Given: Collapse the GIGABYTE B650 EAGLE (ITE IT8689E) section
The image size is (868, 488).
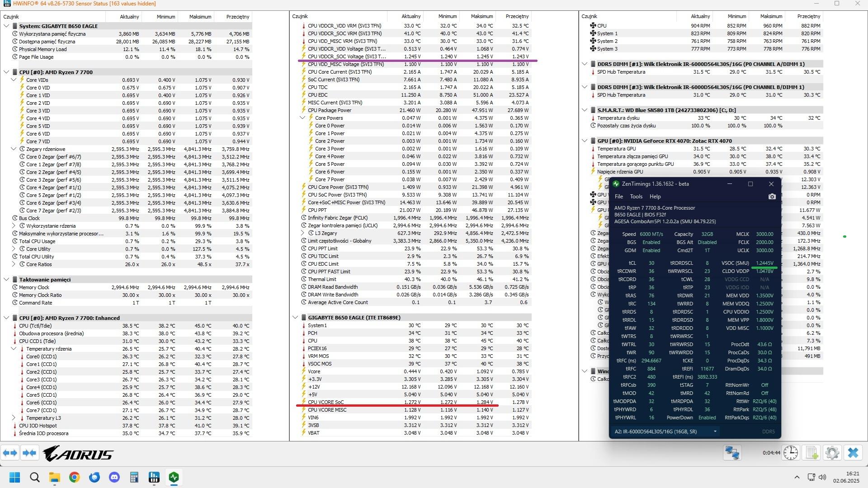Looking at the screenshot, I should pyautogui.click(x=295, y=318).
